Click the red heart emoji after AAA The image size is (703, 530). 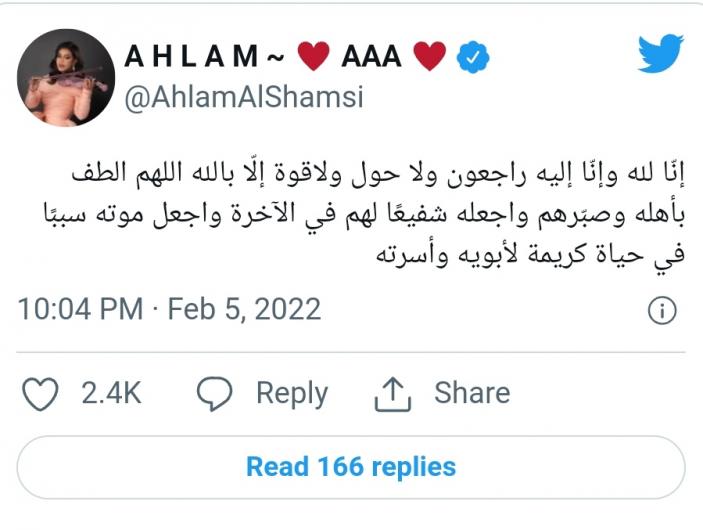430,56
